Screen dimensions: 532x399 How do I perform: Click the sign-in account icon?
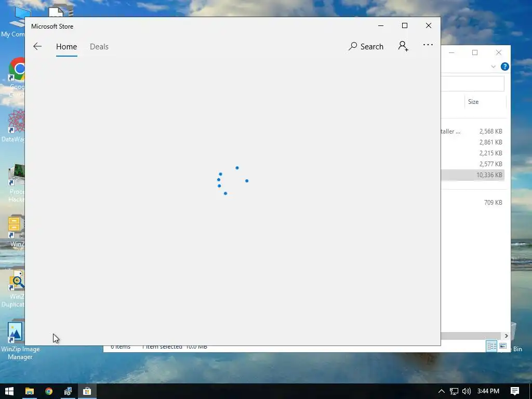point(403,46)
